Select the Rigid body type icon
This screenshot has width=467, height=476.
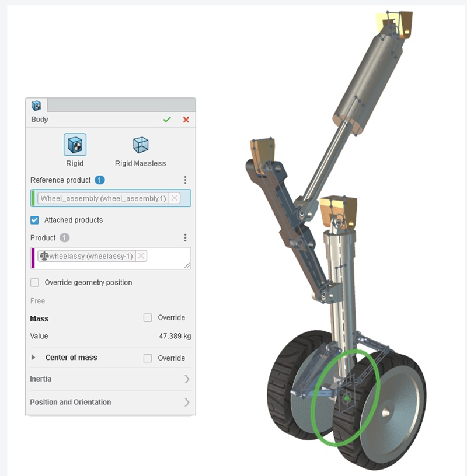[x=75, y=145]
